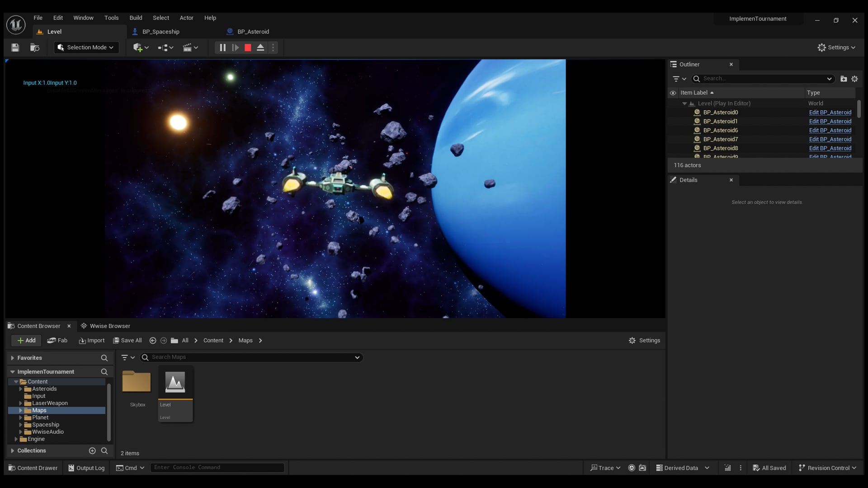
Task: Expand the Asteroids folder in tree
Action: (x=20, y=389)
